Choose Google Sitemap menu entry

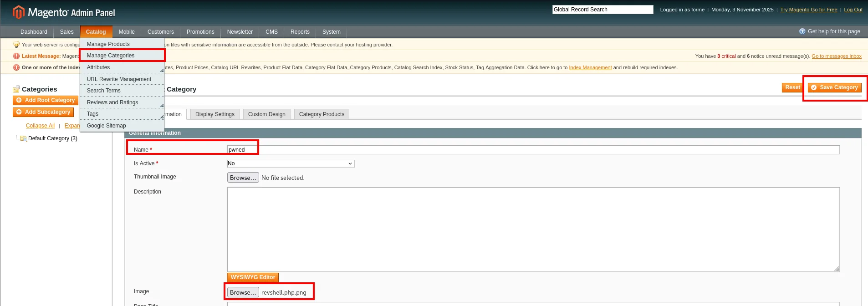click(122, 126)
